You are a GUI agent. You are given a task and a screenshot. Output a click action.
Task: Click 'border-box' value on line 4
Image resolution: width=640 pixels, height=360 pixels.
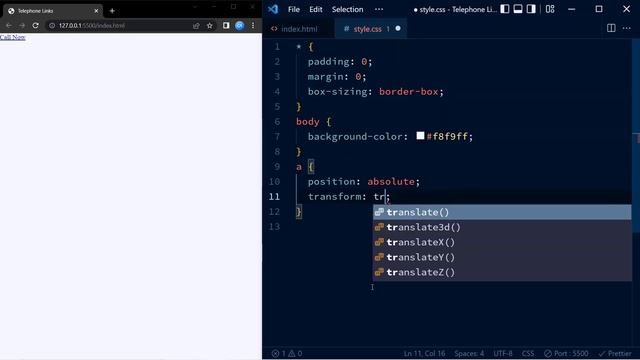(409, 92)
